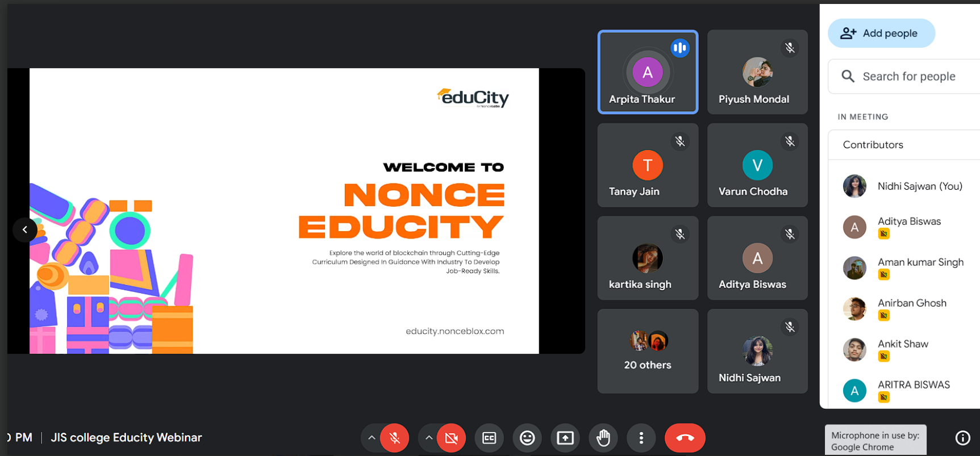Screen dimensions: 980x456
Task: Turn on camera with red video button
Action: [x=451, y=438]
